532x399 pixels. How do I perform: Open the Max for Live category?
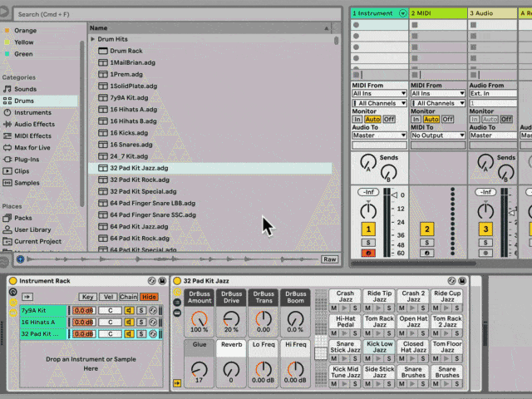coord(32,148)
